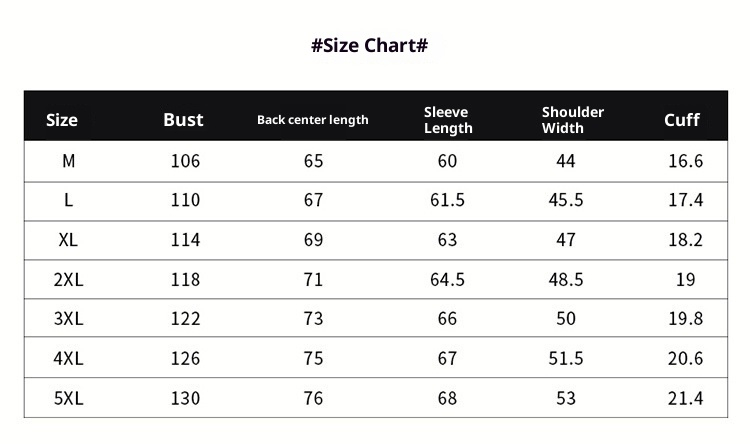The image size is (750, 444).
Task: Click the shoulder width value 51.5
Action: pos(566,358)
